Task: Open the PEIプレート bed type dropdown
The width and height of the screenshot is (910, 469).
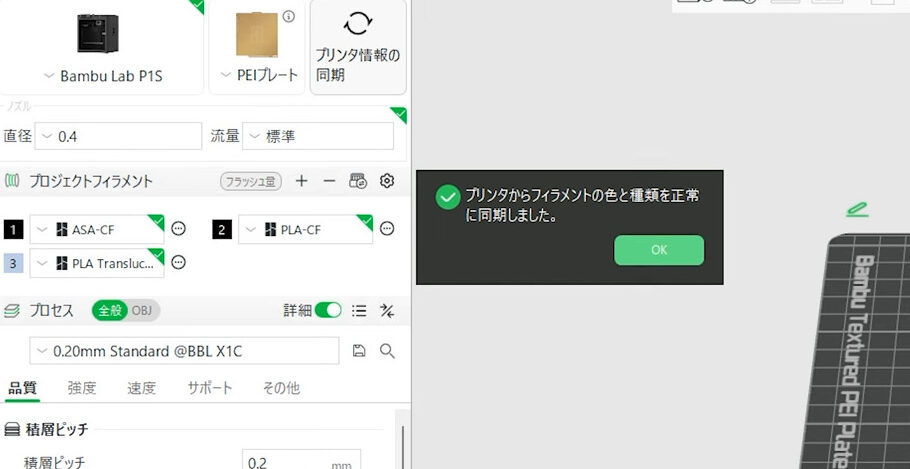Action: coord(260,75)
